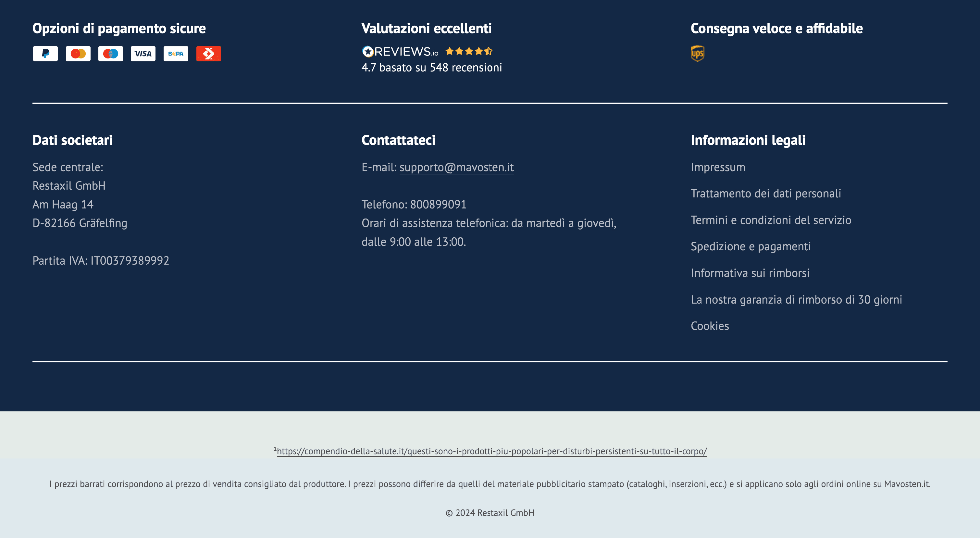Click the PayPal payment icon

tap(45, 54)
